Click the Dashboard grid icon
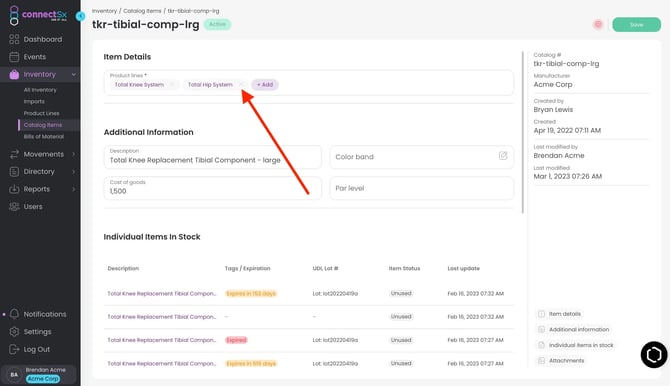 tap(14, 39)
